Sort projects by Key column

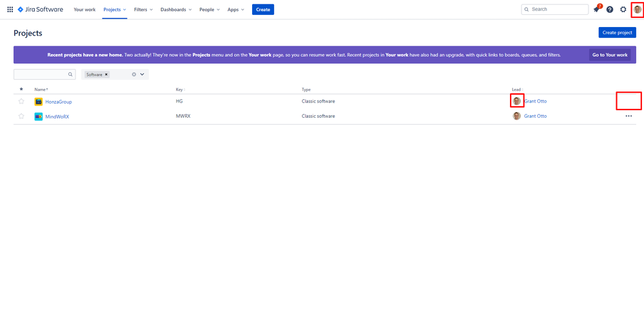point(181,90)
